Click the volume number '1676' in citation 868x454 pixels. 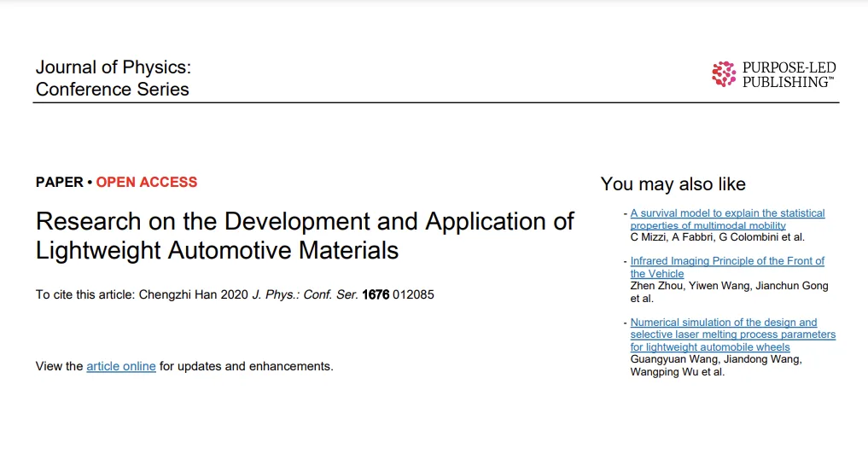(x=376, y=294)
